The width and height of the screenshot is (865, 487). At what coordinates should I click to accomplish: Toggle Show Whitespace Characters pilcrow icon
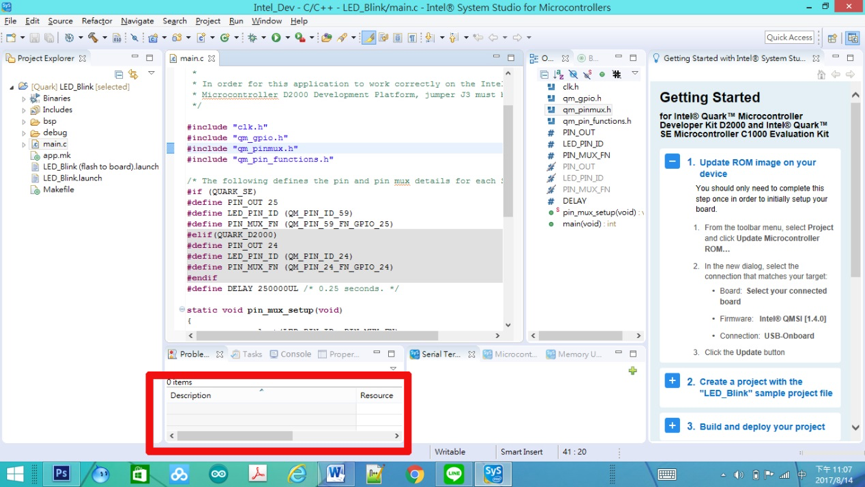tap(412, 38)
